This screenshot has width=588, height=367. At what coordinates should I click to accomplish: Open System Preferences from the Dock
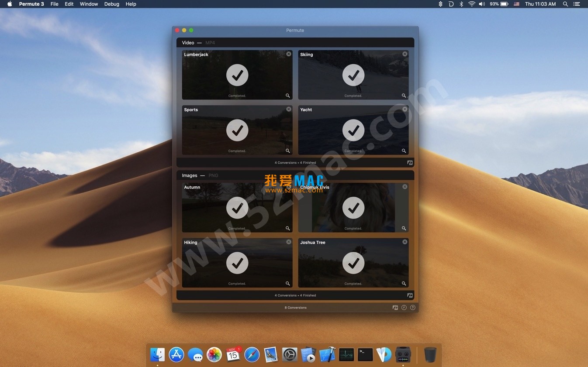290,354
